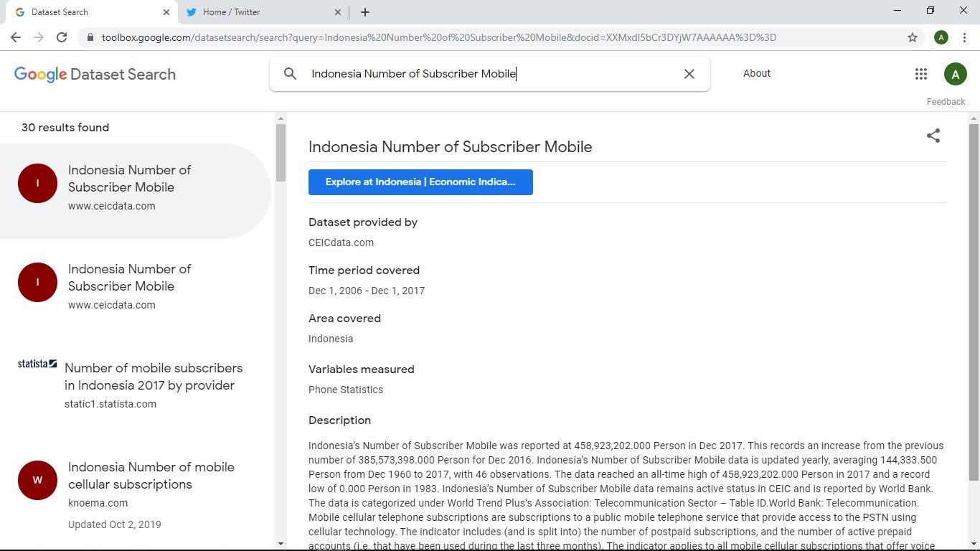
Task: Click the browser forward arrow
Action: click(x=39, y=37)
